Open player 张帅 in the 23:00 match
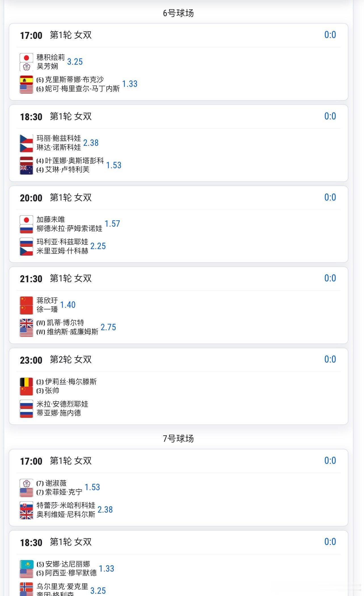 tap(52, 391)
